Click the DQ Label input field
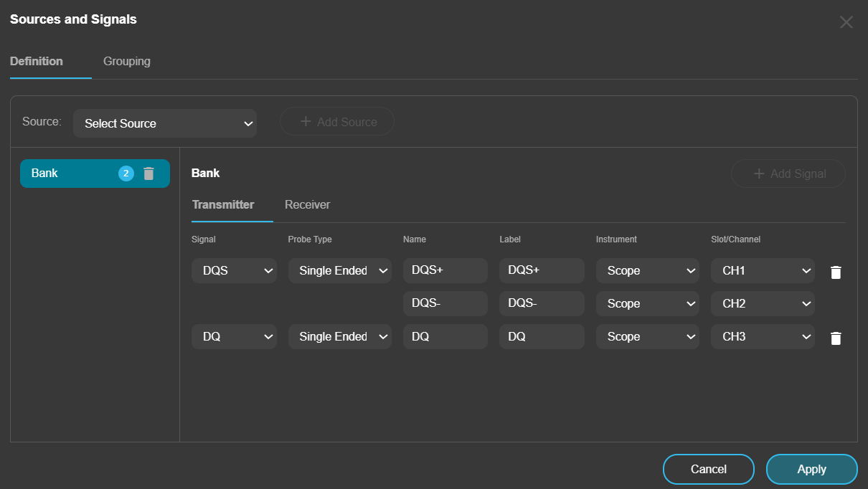Screen dimensions: 868x489 542,337
